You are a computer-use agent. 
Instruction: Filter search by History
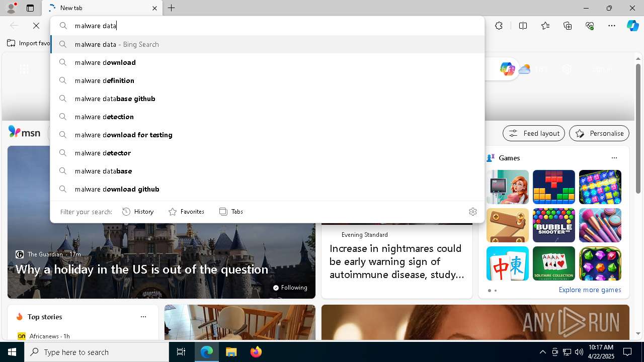(x=138, y=212)
